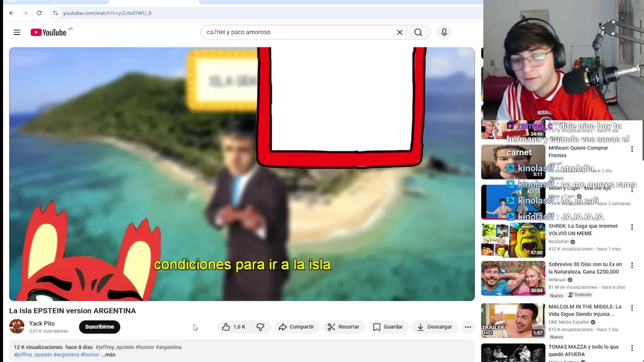Click the Doblado badge on MrBeast video
This screenshot has width=644, height=362.
click(x=580, y=295)
